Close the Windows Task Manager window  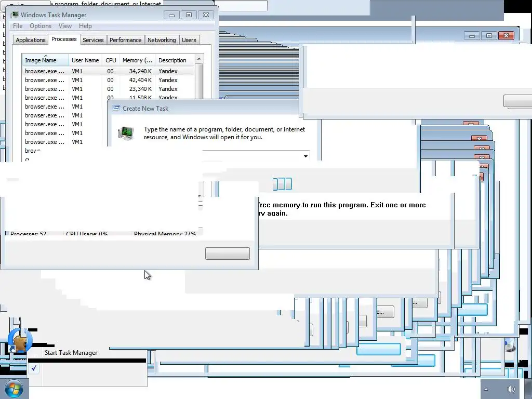click(x=206, y=15)
